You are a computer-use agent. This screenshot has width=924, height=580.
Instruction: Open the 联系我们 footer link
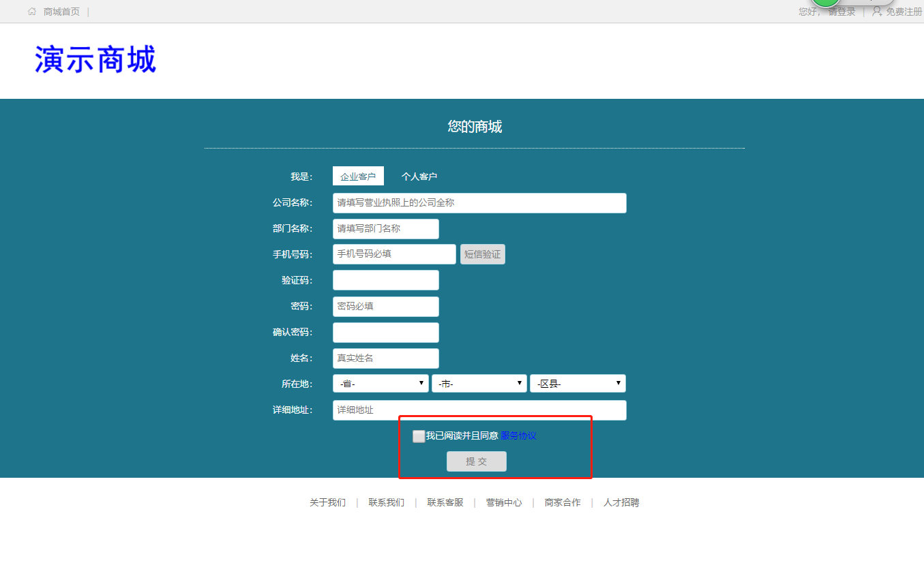coord(387,502)
